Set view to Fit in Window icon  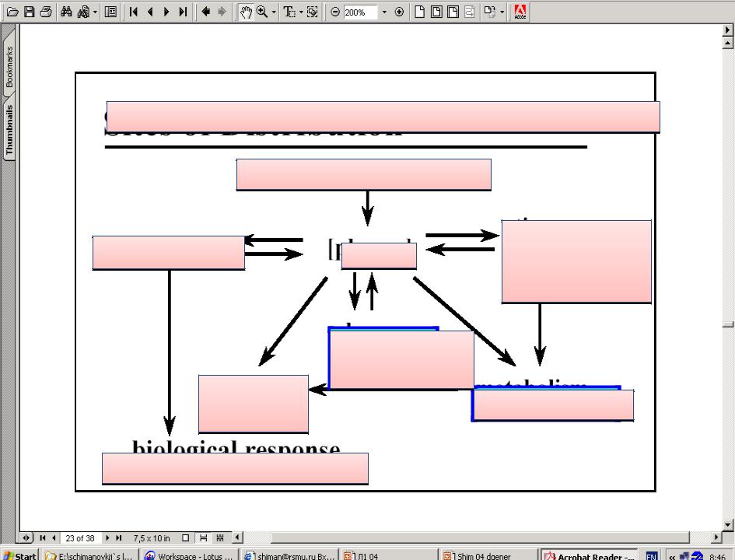point(436,12)
